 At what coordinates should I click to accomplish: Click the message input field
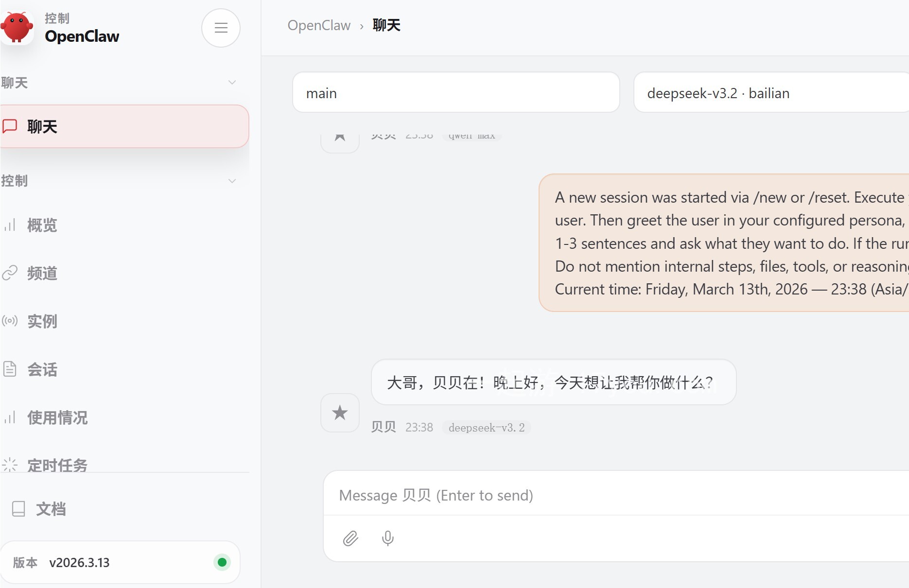(x=535, y=495)
